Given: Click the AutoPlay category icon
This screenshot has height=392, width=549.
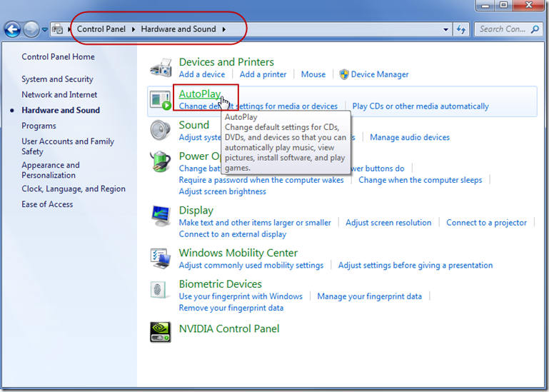Looking at the screenshot, I should tap(161, 100).
